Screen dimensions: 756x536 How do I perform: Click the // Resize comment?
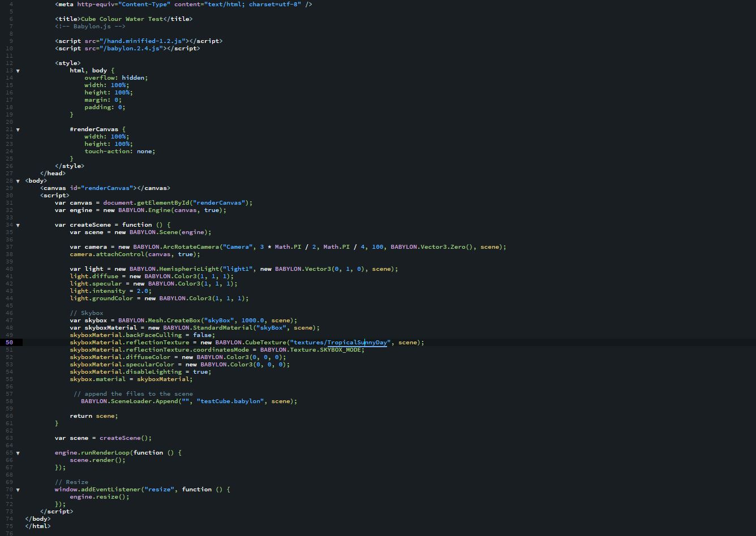71,482
